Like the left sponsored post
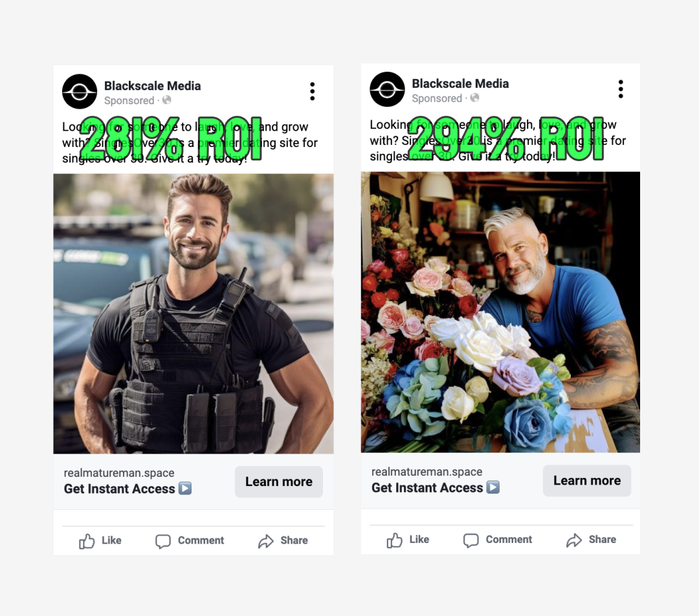Screen dimensions: 699x616 click(100, 541)
